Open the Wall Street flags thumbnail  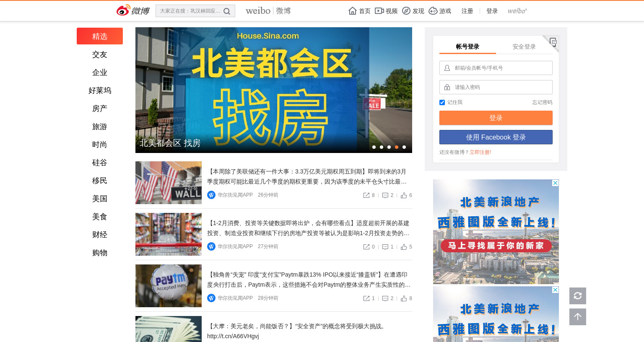[169, 183]
